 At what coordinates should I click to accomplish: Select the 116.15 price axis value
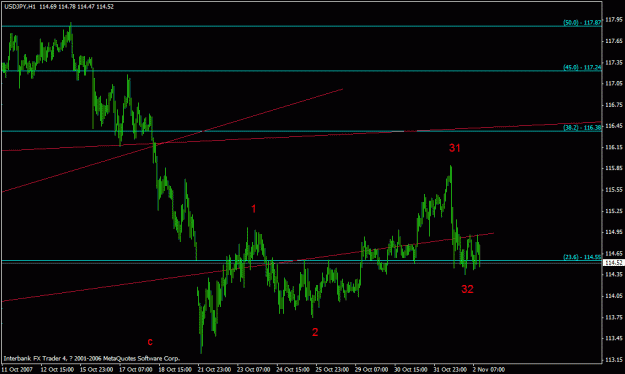(x=614, y=147)
